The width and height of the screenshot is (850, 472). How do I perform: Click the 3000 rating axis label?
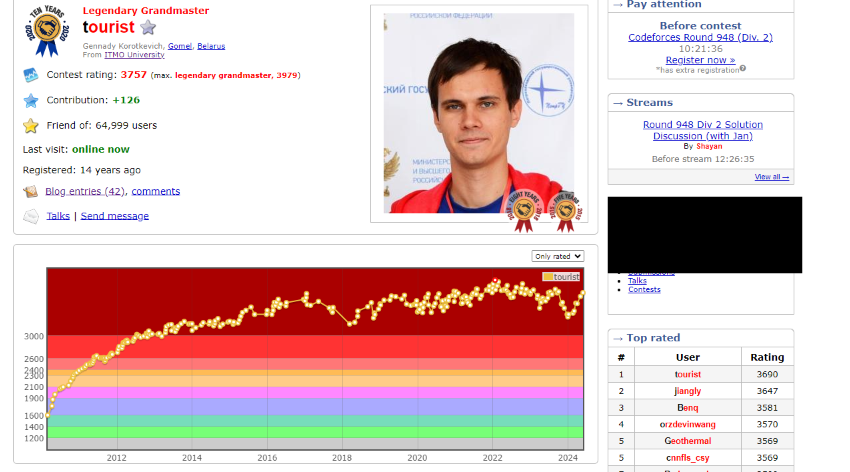(34, 337)
